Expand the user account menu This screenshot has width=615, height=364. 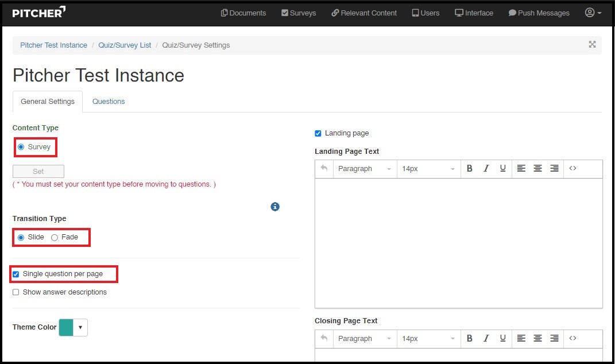tap(593, 13)
